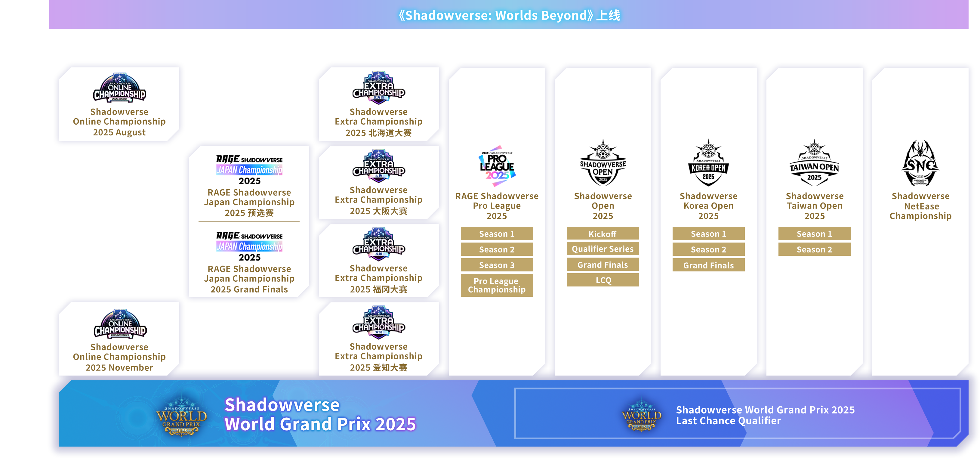Select Pro League Season 1 button
Image resolution: width=980 pixels, height=458 pixels.
click(497, 234)
